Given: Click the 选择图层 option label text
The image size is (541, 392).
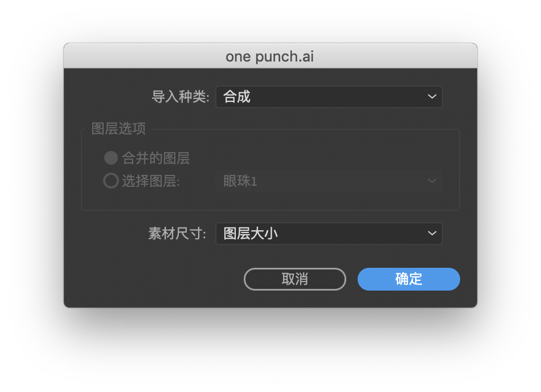Looking at the screenshot, I should (151, 181).
